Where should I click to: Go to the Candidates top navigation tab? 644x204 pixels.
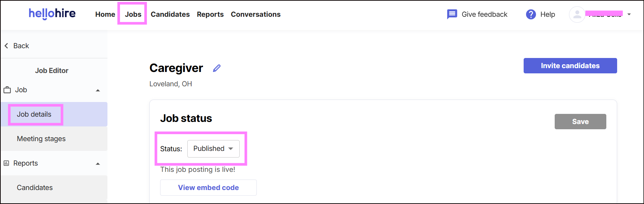[170, 14]
